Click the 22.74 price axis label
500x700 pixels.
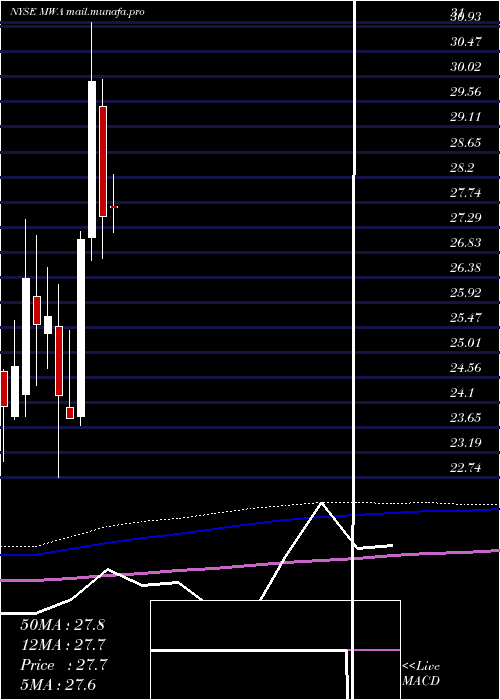point(466,468)
